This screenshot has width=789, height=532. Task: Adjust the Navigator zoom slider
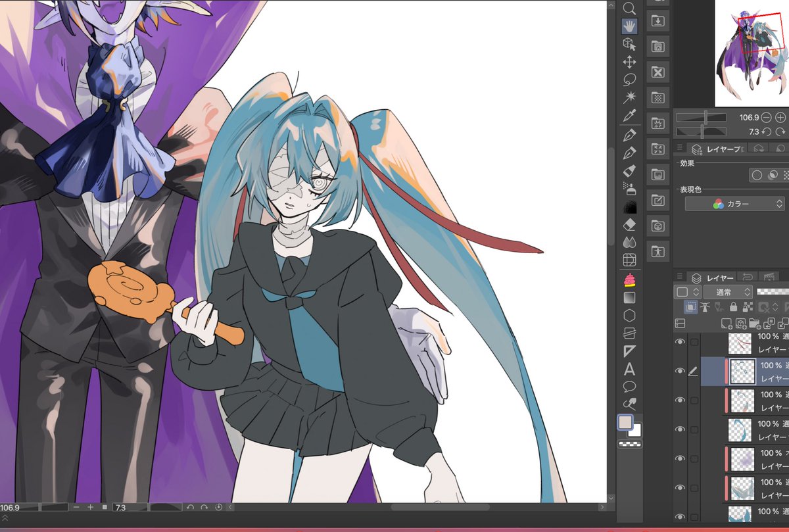[702, 118]
